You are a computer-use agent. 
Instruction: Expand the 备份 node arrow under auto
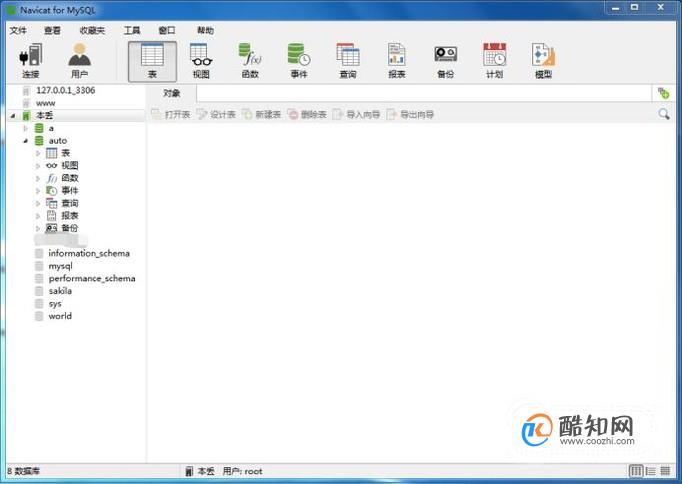[x=38, y=228]
